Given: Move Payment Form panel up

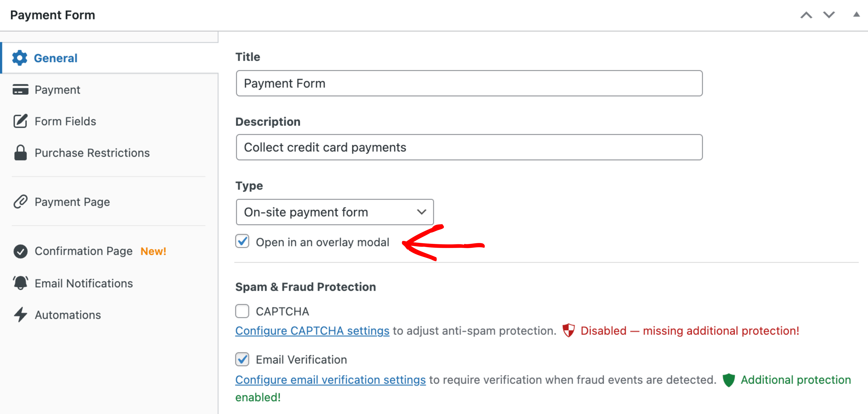Looking at the screenshot, I should [x=806, y=15].
